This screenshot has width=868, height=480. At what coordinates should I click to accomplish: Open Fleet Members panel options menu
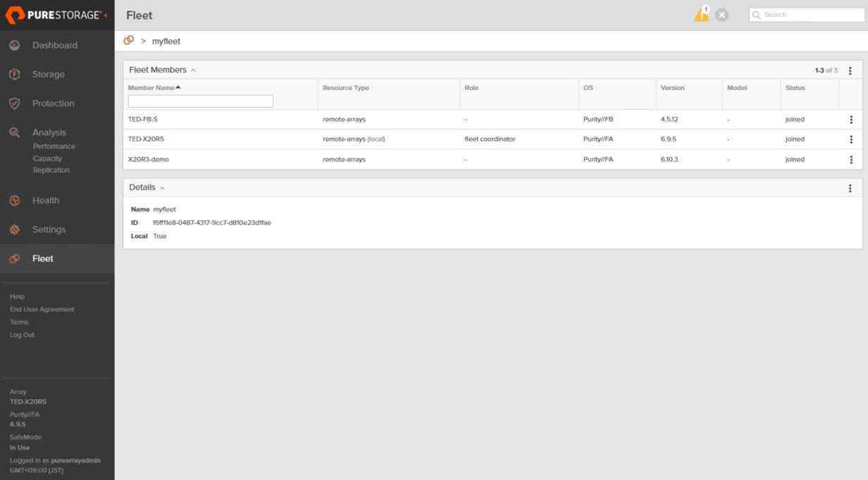tap(850, 70)
